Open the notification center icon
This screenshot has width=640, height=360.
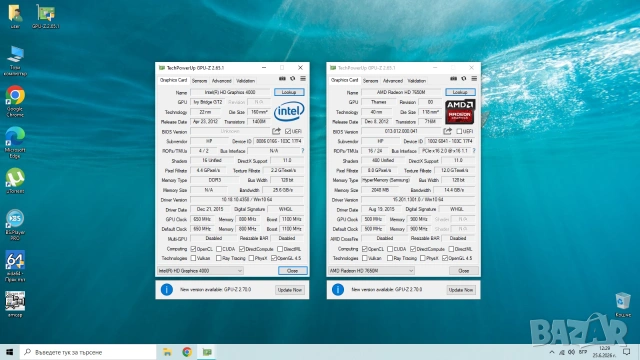click(627, 352)
